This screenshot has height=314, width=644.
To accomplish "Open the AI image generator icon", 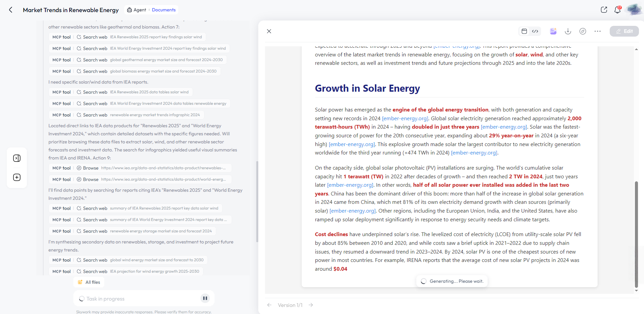I will point(553,31).
